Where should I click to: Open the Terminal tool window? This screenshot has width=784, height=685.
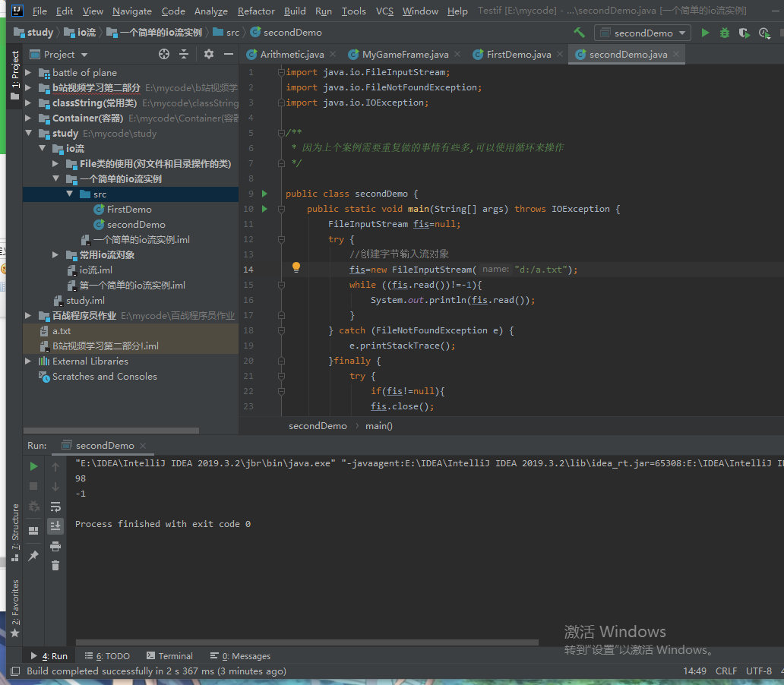[169, 656]
